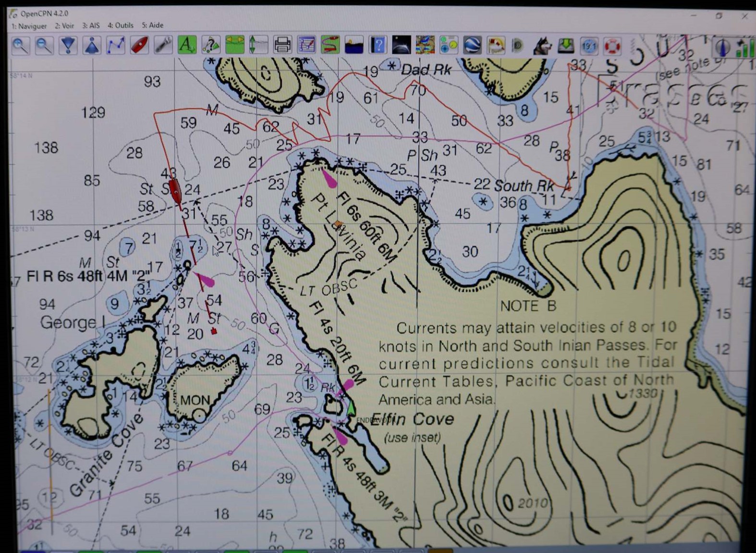Open the chart downloader green arrow icon

point(566,46)
